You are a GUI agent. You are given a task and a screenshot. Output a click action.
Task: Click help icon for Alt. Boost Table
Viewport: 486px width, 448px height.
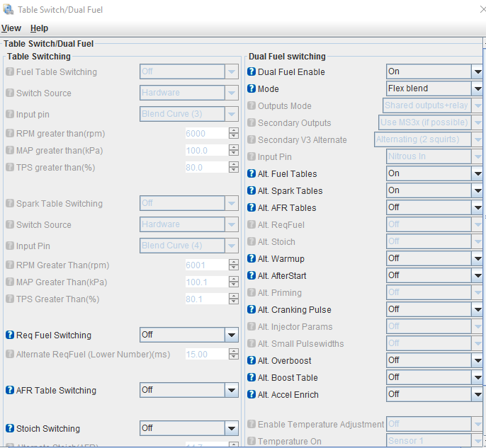(x=252, y=377)
